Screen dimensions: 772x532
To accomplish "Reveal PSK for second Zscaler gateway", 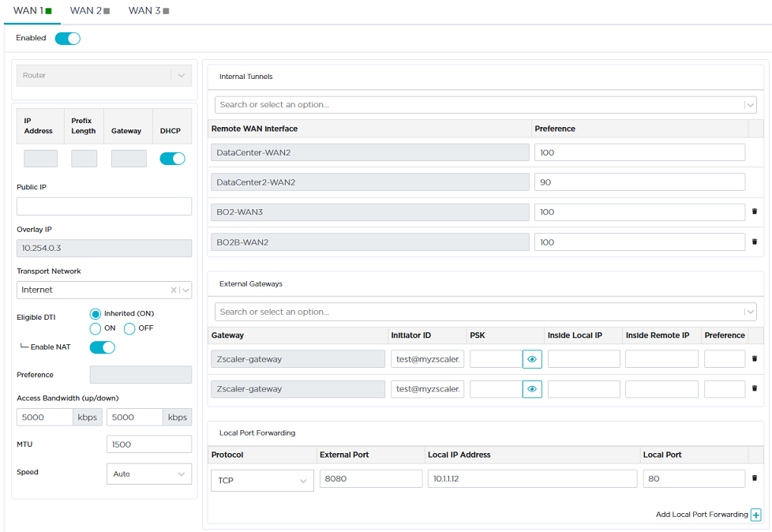I will pyautogui.click(x=532, y=389).
